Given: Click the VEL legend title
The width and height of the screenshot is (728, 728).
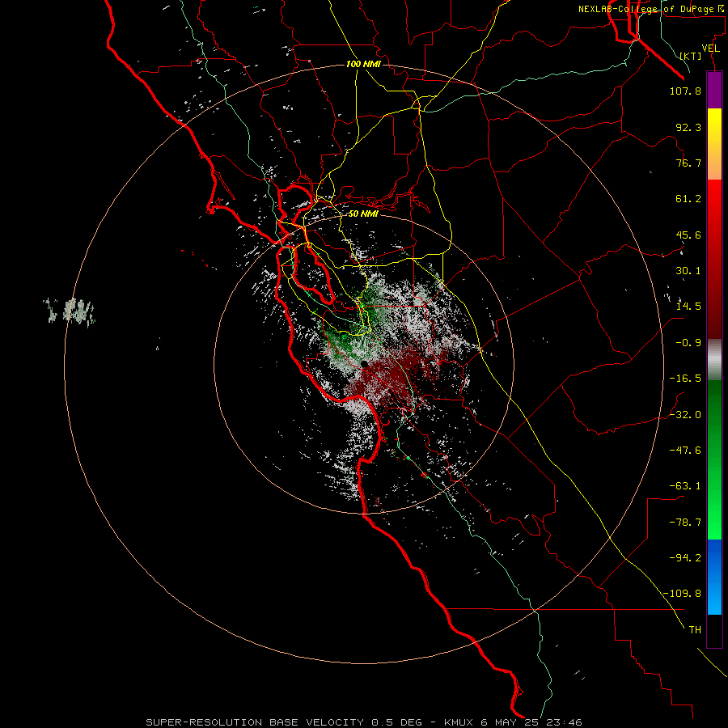Looking at the screenshot, I should pos(711,49).
